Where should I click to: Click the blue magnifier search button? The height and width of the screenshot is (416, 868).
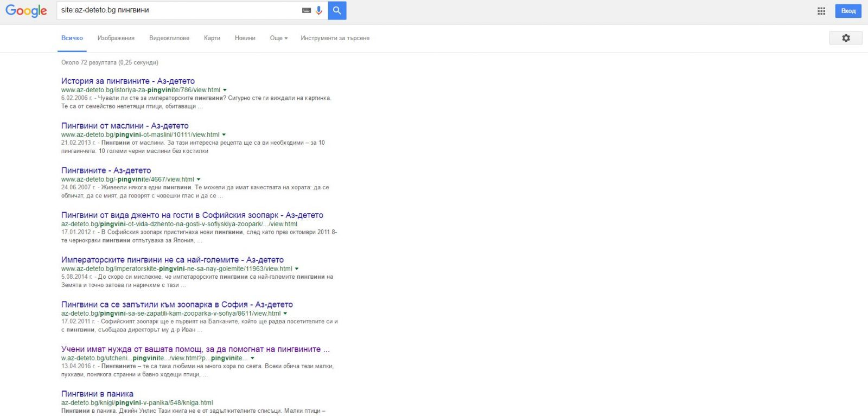[x=337, y=10]
